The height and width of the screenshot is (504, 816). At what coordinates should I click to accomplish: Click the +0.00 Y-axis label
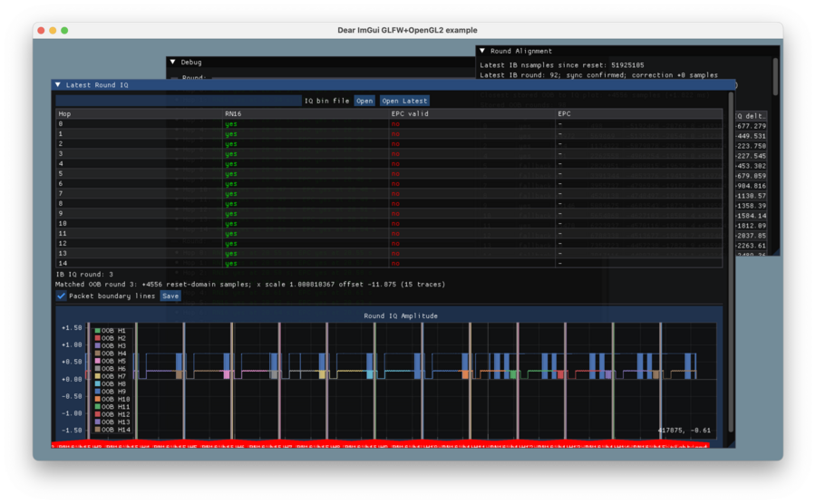[72, 380]
